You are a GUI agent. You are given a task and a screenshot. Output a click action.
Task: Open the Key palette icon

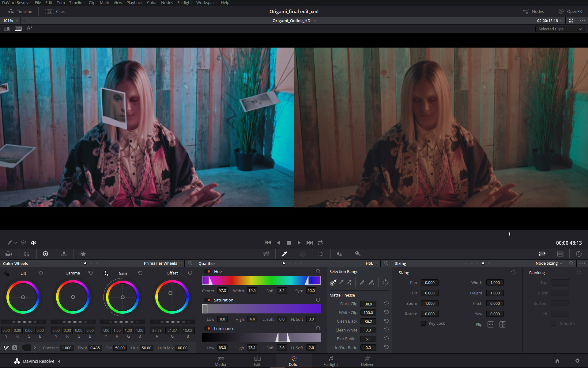pyautogui.click(x=357, y=254)
